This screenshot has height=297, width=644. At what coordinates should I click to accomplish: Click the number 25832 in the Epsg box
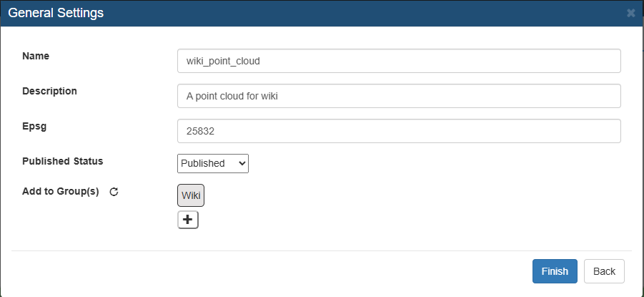[x=200, y=131]
